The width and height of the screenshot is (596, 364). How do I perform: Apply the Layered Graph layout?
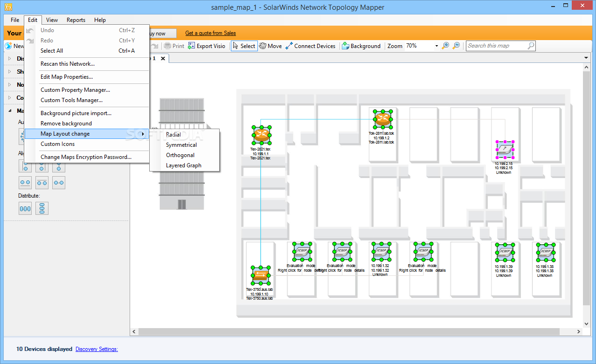(x=185, y=165)
